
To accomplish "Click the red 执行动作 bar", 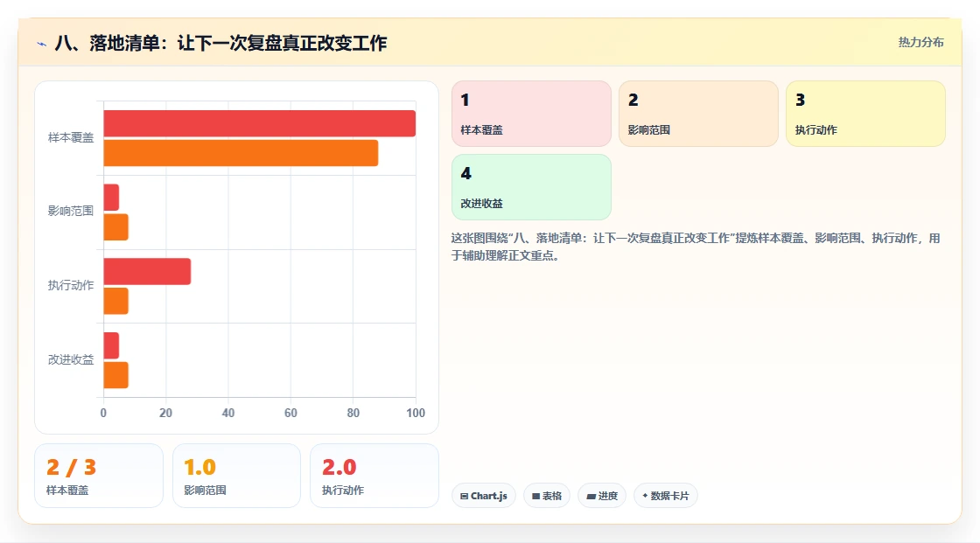I will click(147, 271).
